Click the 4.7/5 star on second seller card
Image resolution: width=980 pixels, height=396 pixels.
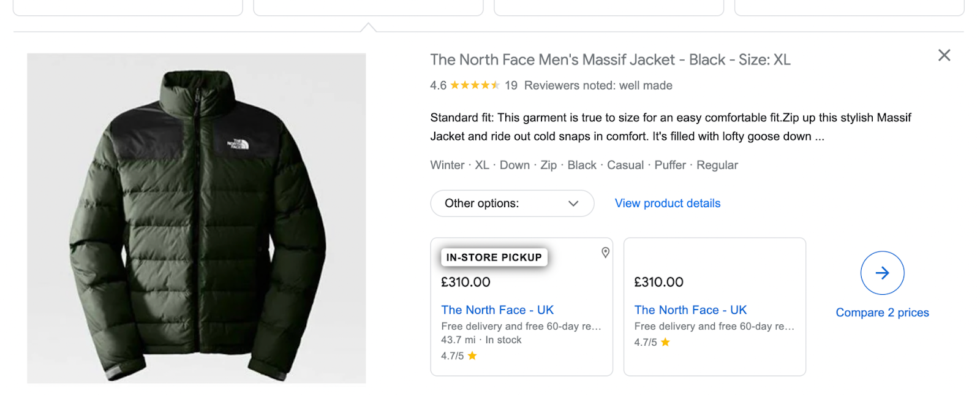point(665,342)
